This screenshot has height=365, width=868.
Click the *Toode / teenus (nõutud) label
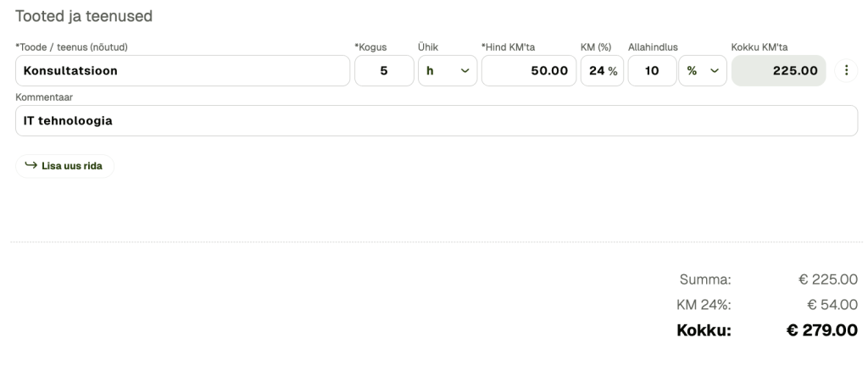77,47
